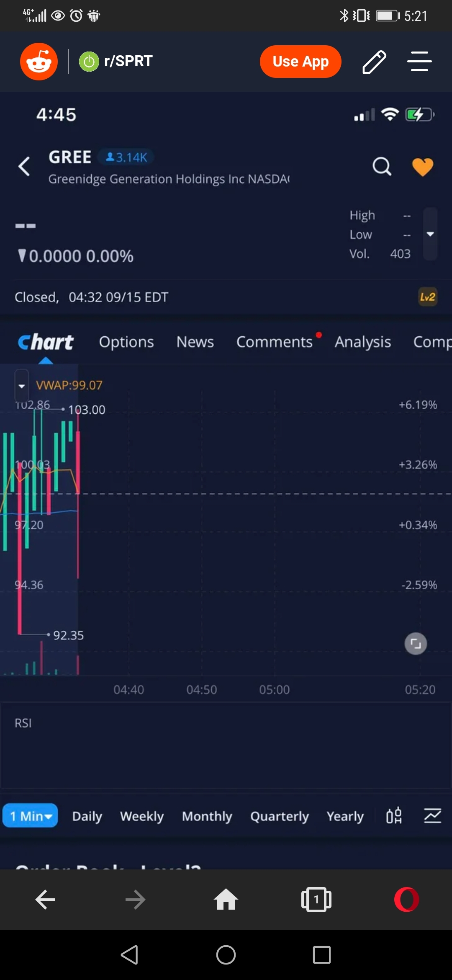Open the Reddit hamburger menu
The image size is (452, 980).
coord(419,62)
